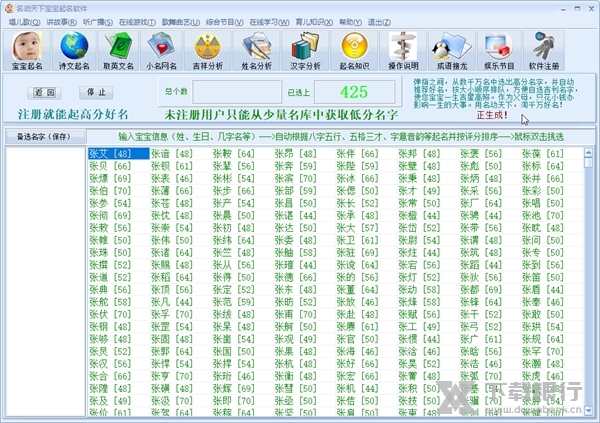Click the scrollbar up arrow of name list

(589, 152)
